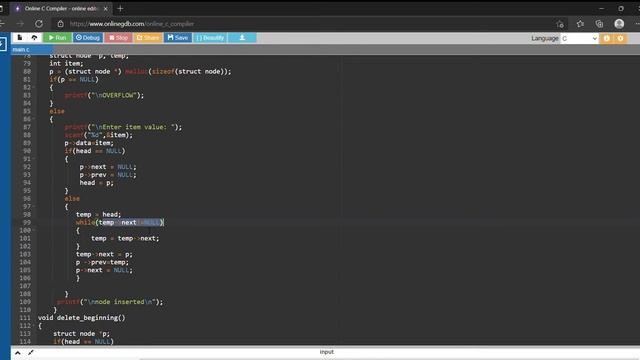Fold delete_beginning function at line 112
Screen dimensions: 640x360
(x=34, y=326)
